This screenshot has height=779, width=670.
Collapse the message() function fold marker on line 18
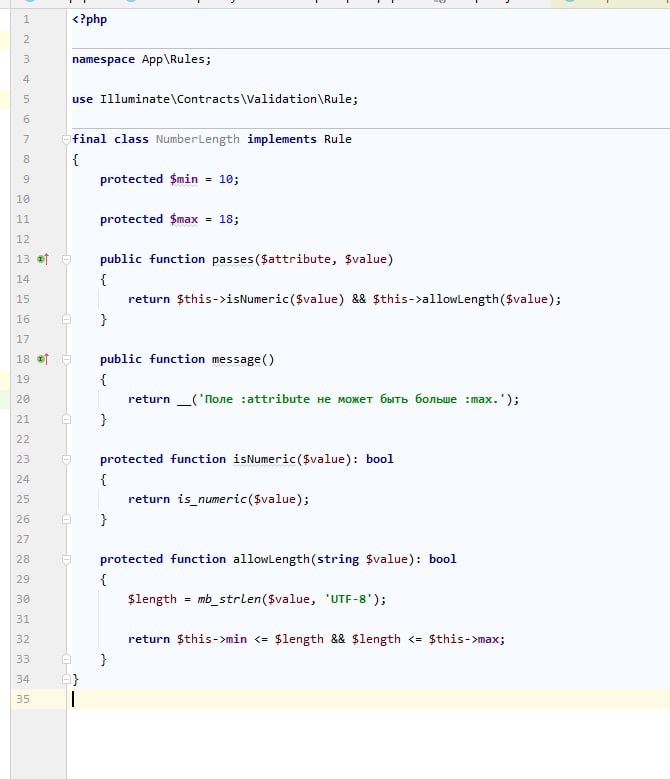point(66,359)
